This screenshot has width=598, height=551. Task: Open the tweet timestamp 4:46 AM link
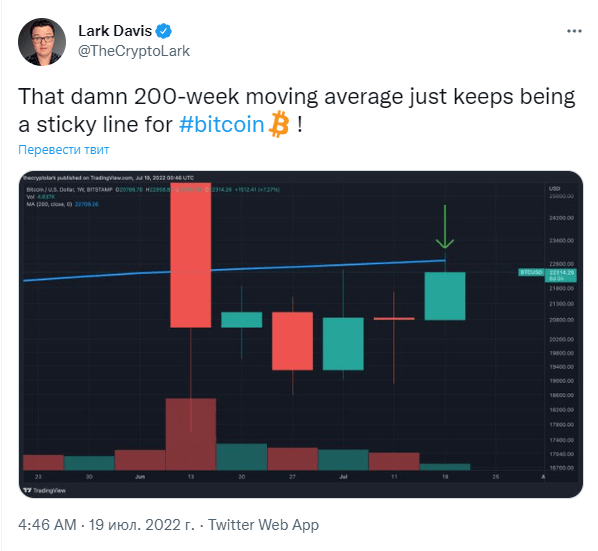(x=47, y=525)
